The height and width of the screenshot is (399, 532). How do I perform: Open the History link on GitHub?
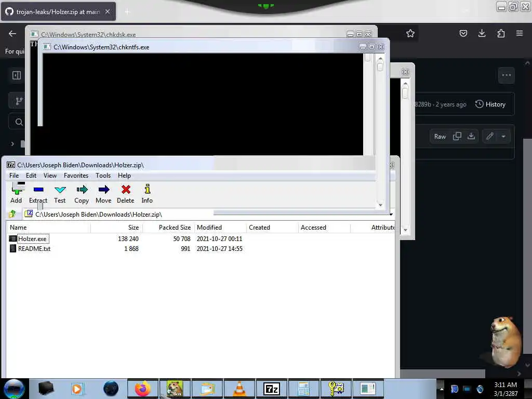490,104
